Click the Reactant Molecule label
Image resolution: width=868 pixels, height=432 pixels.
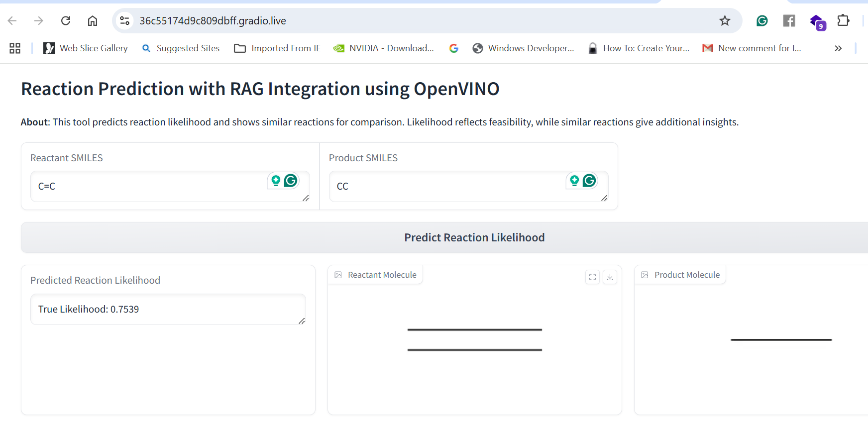click(376, 275)
